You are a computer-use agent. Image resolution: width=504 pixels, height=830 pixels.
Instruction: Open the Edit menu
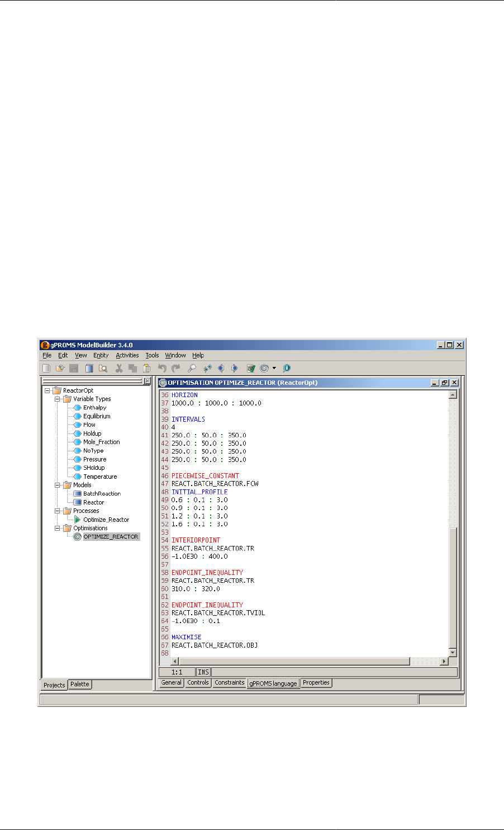point(63,355)
